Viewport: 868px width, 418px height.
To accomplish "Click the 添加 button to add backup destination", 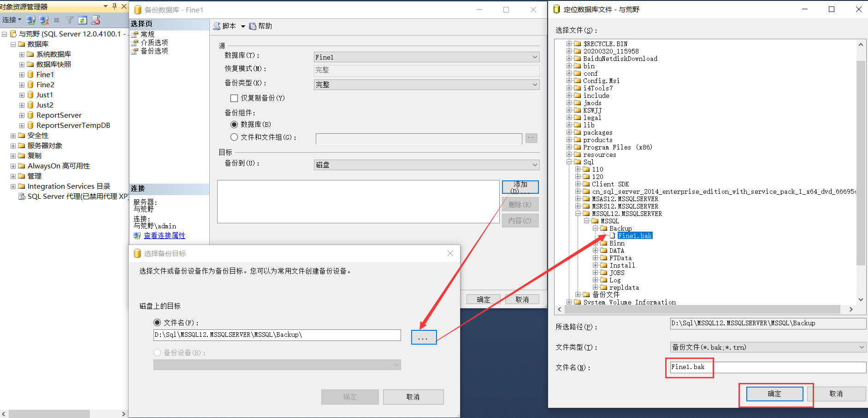I will [x=520, y=187].
